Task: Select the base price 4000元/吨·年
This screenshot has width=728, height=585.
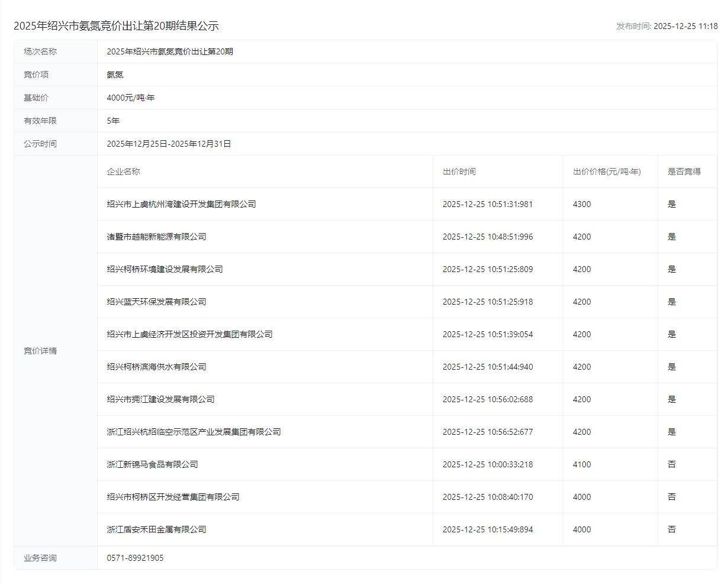Action: (x=130, y=98)
